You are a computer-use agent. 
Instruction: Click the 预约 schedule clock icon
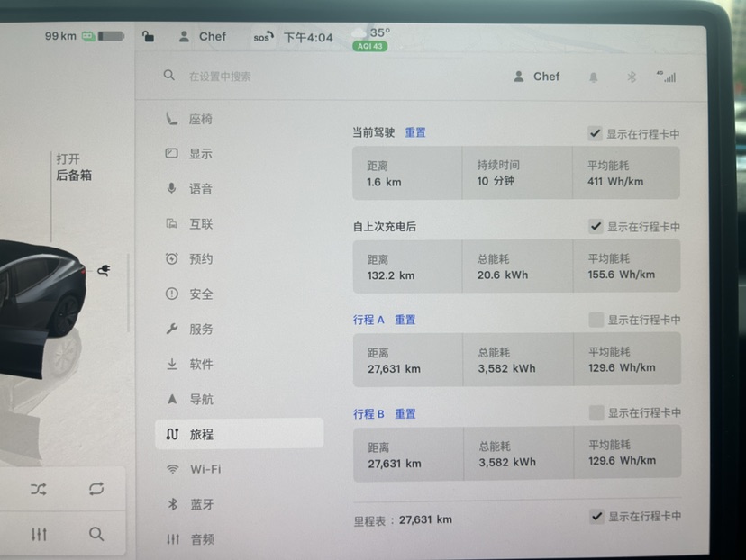(172, 258)
